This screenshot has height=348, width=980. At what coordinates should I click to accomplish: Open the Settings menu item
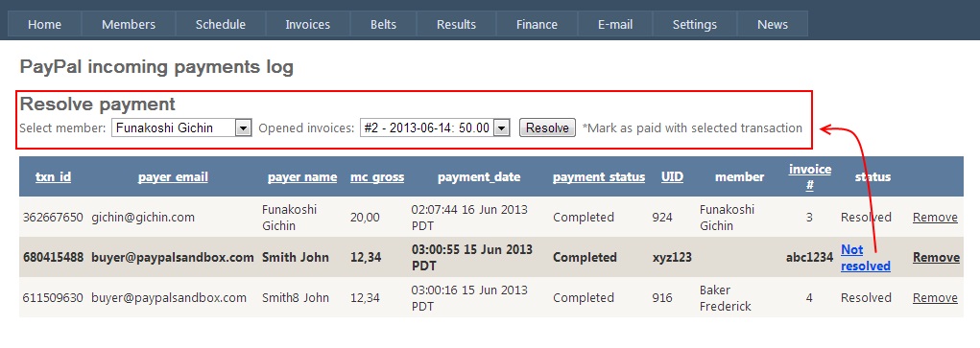(694, 24)
